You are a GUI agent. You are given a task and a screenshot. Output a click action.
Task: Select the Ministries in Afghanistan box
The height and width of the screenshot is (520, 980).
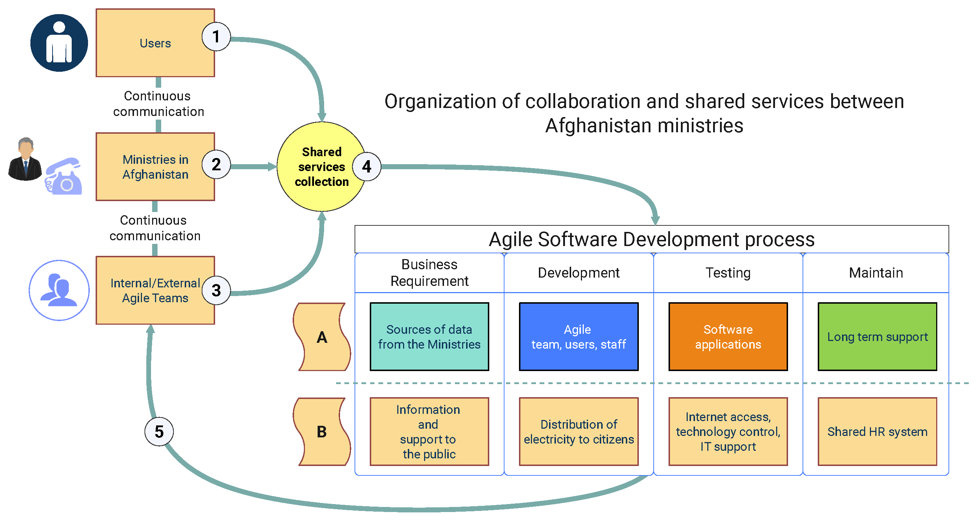tap(155, 167)
